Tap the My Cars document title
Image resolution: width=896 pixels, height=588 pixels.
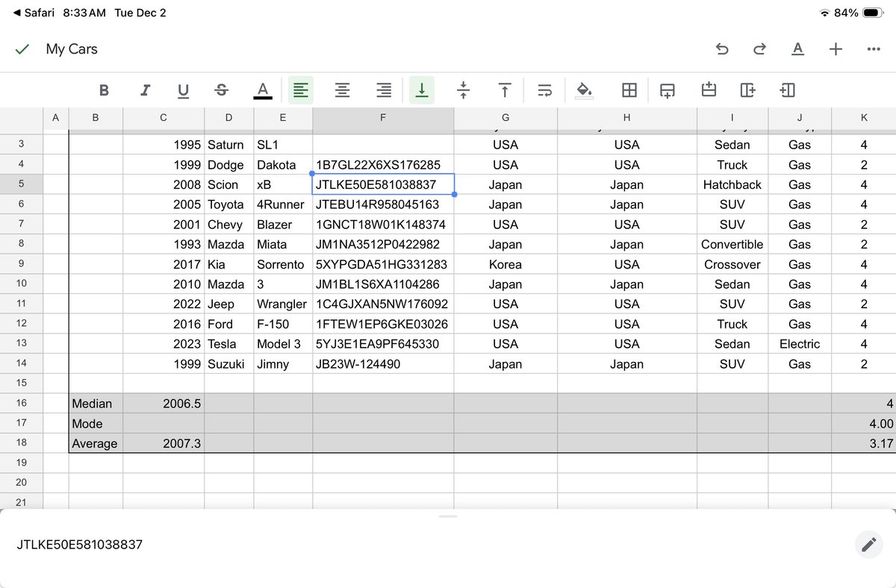tap(72, 49)
